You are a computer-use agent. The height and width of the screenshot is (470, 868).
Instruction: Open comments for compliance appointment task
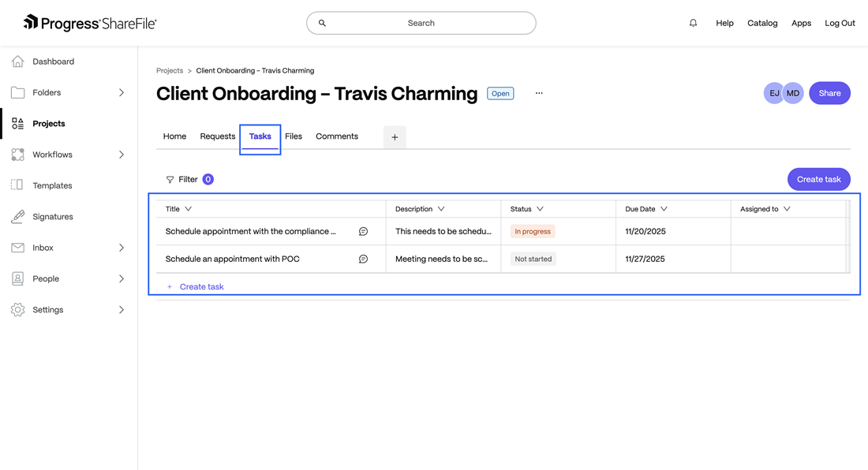point(363,232)
